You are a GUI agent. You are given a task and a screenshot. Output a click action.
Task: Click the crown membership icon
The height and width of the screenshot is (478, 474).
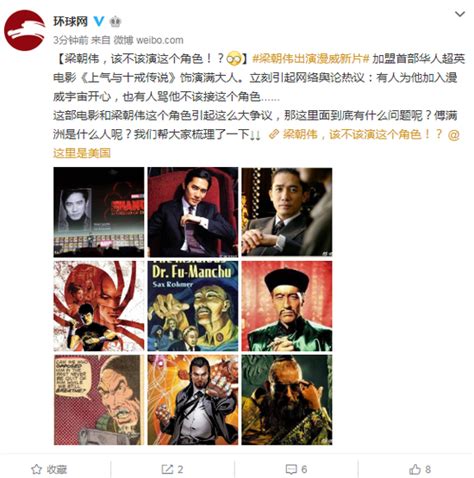[115, 22]
